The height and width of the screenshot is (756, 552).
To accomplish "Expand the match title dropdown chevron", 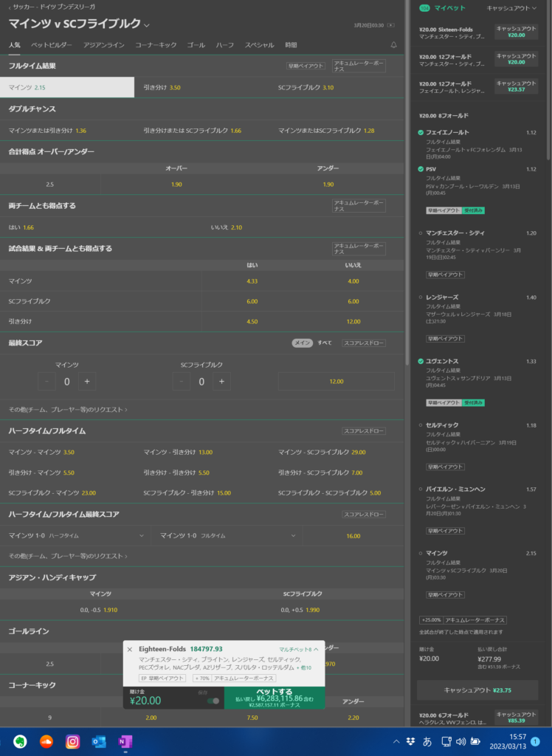I will click(x=147, y=25).
